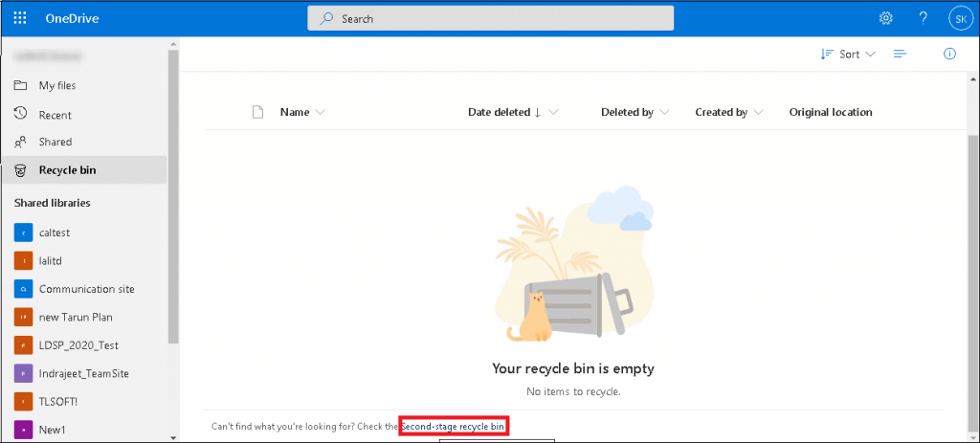This screenshot has height=443, width=980.
Task: Click the main pane vertical scrollbar
Action: [972, 281]
